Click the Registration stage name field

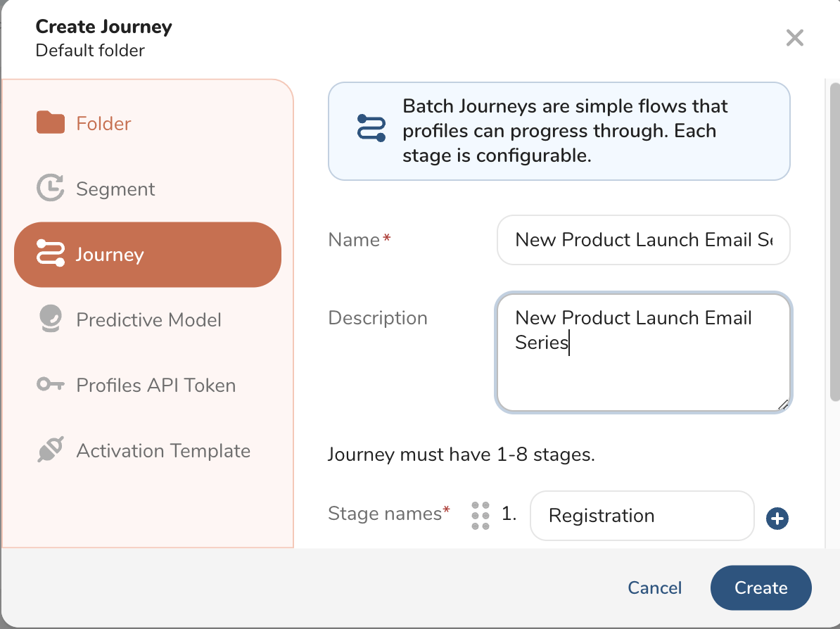click(x=641, y=516)
